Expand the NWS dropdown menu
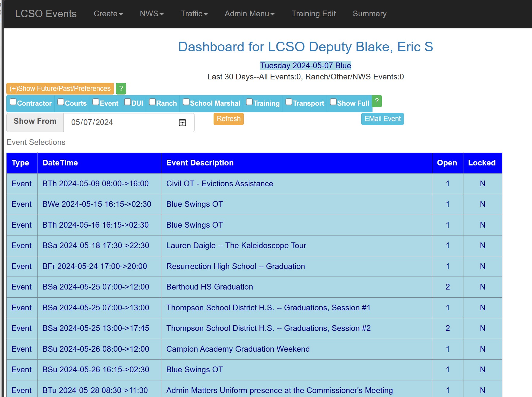Image resolution: width=532 pixels, height=397 pixels. pyautogui.click(x=152, y=14)
